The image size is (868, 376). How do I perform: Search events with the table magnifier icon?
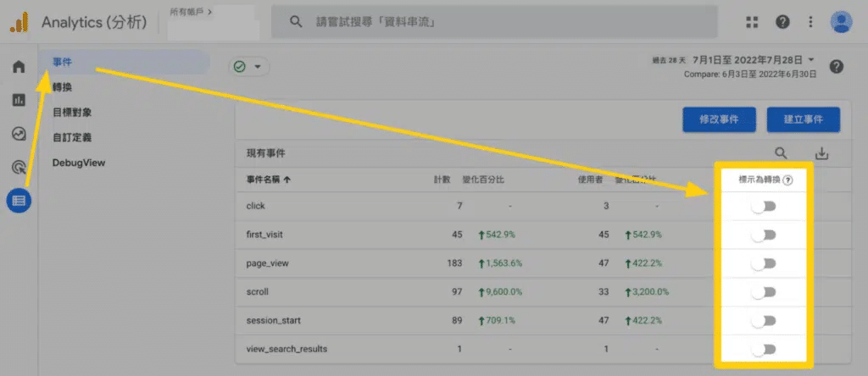781,153
